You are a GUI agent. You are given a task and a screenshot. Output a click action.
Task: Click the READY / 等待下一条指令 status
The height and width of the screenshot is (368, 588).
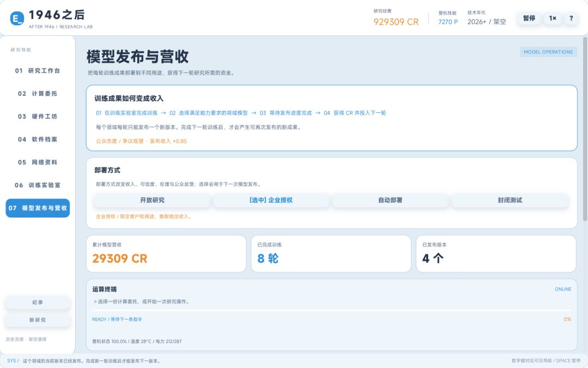tap(117, 319)
